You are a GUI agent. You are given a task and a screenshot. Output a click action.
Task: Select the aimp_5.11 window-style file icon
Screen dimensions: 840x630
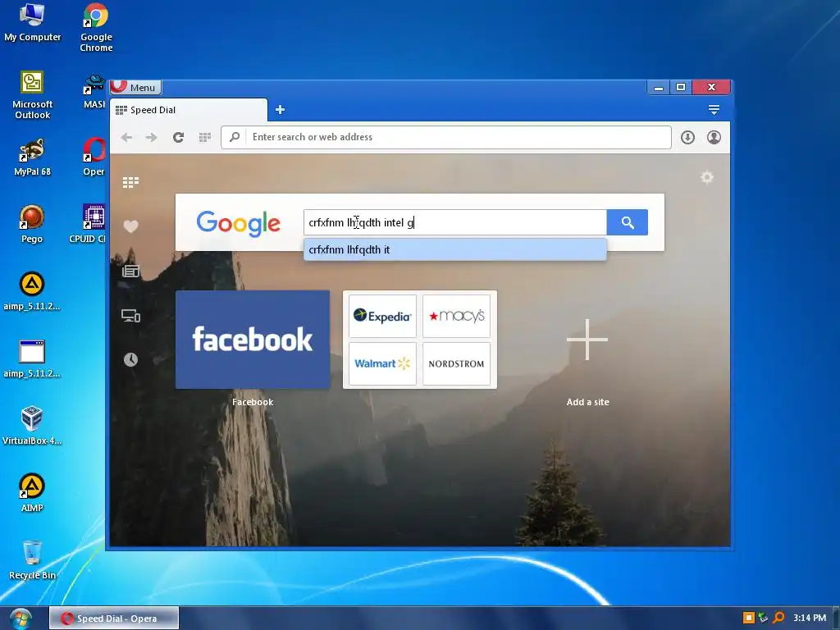tap(32, 358)
